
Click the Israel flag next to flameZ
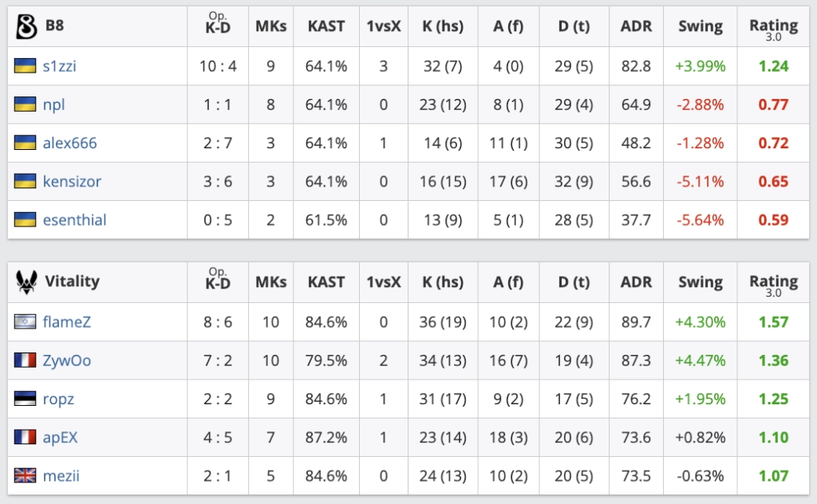click(x=25, y=321)
